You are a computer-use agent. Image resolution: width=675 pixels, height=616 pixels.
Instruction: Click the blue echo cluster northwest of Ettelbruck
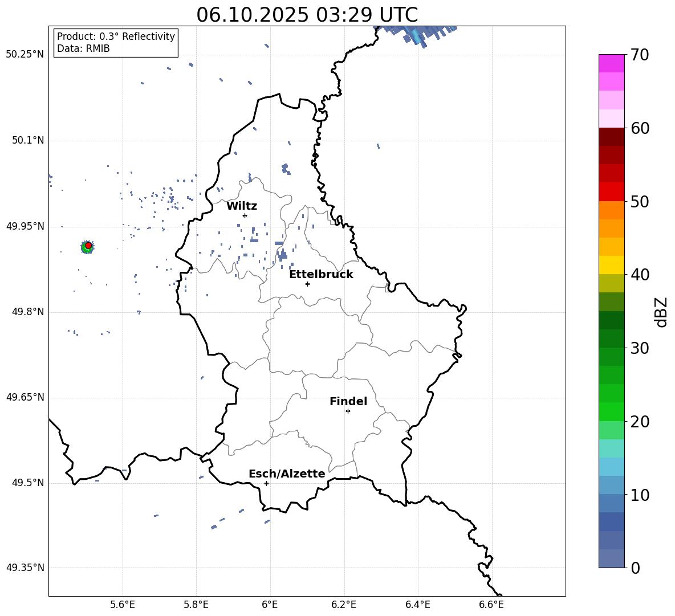tap(282, 255)
